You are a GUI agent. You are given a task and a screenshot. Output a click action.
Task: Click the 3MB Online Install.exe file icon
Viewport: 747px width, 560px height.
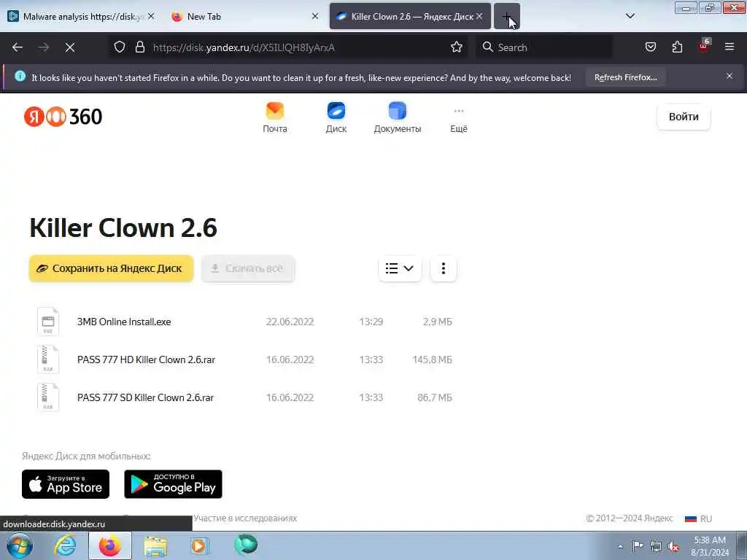48,322
